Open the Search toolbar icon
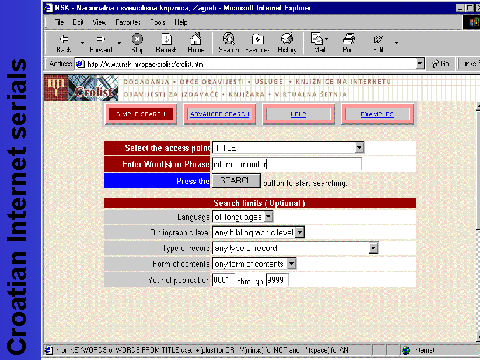 229,43
